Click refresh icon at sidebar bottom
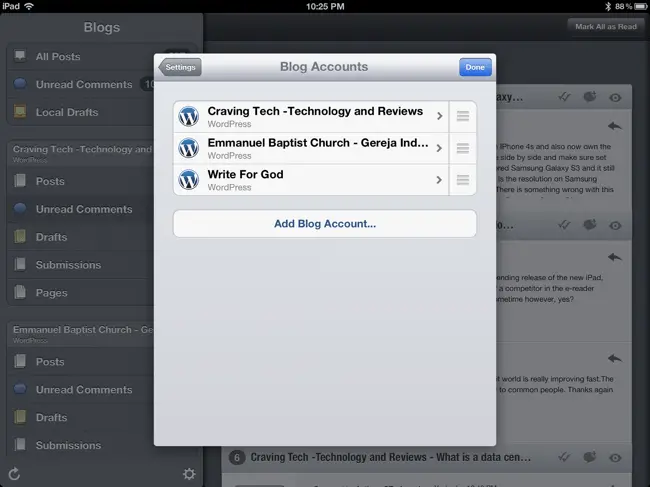This screenshot has height=487, width=650. point(14,474)
